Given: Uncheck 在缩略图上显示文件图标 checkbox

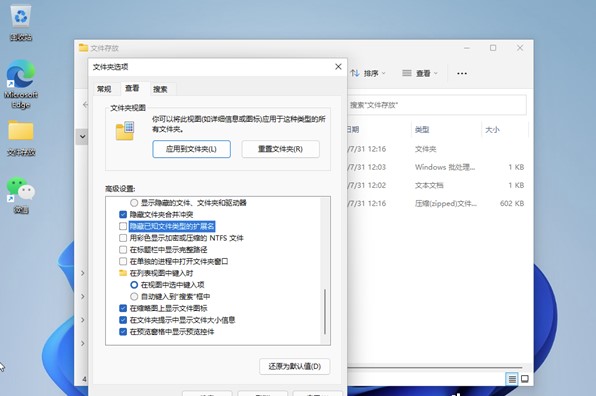Looking at the screenshot, I should (123, 308).
